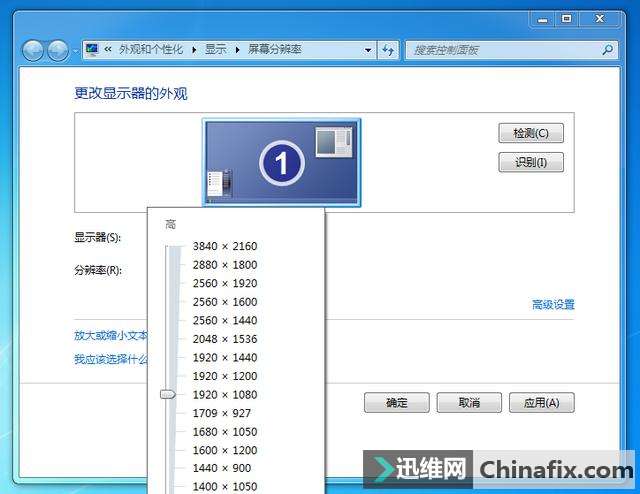Screen dimensions: 640x494
Task: Click the 确定 button
Action: 397,403
